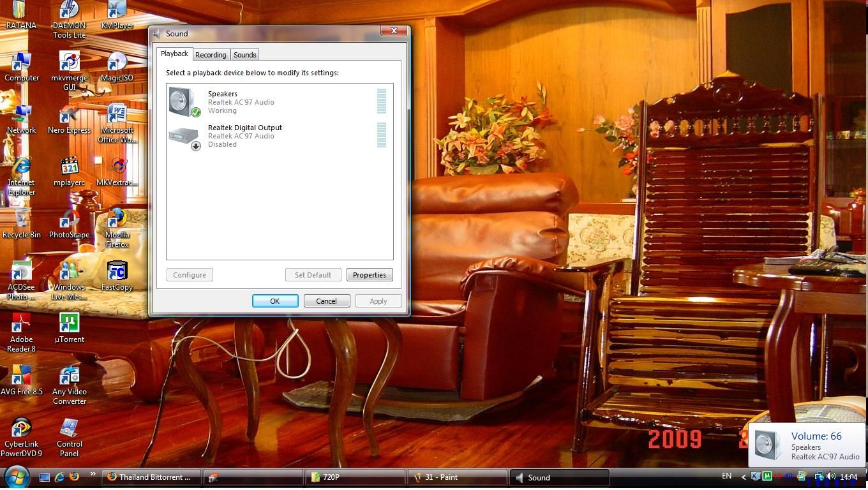This screenshot has height=490, width=868.
Task: Click the Volume: 66 notification popup
Action: point(807,445)
